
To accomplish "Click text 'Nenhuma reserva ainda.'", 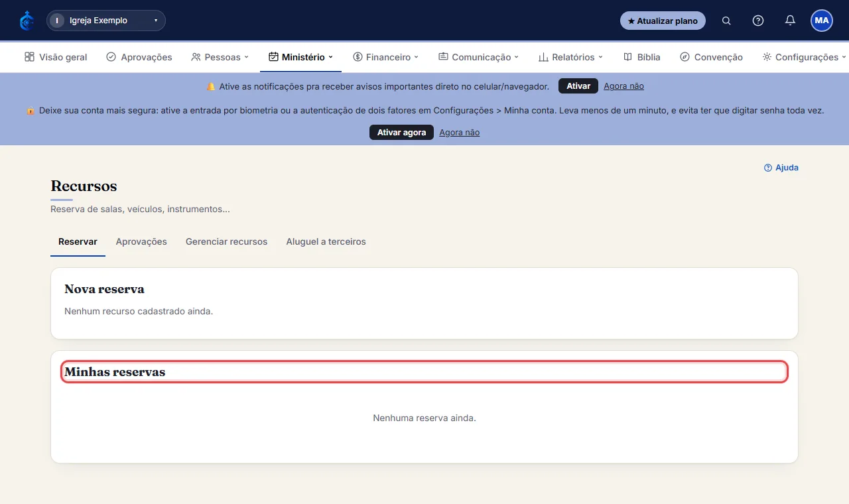I will point(424,418).
